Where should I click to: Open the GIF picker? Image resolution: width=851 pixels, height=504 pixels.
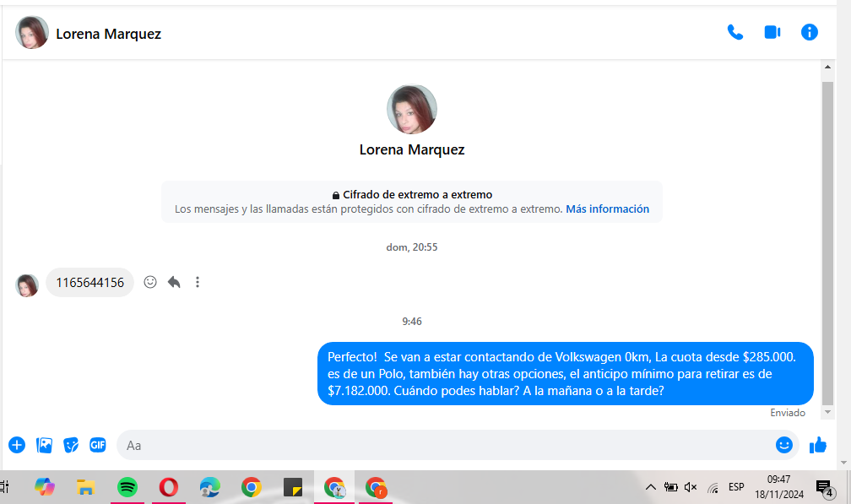click(x=98, y=445)
